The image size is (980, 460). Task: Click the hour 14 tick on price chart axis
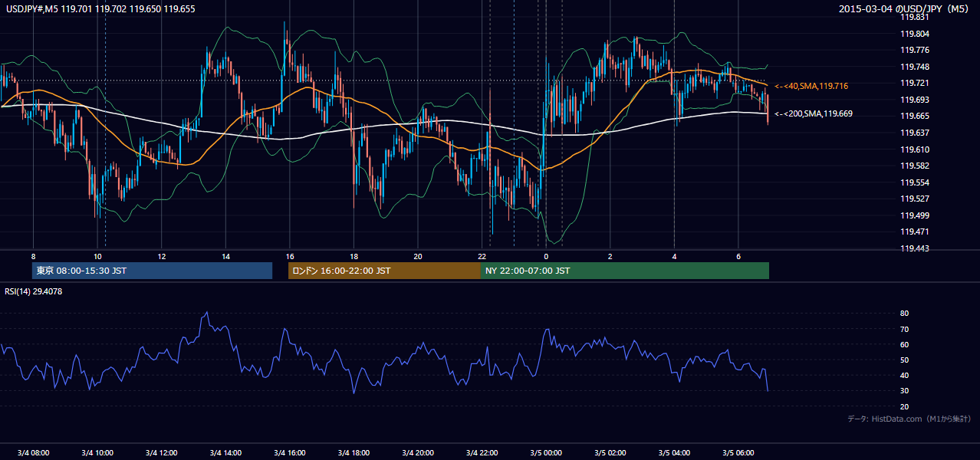tap(225, 255)
